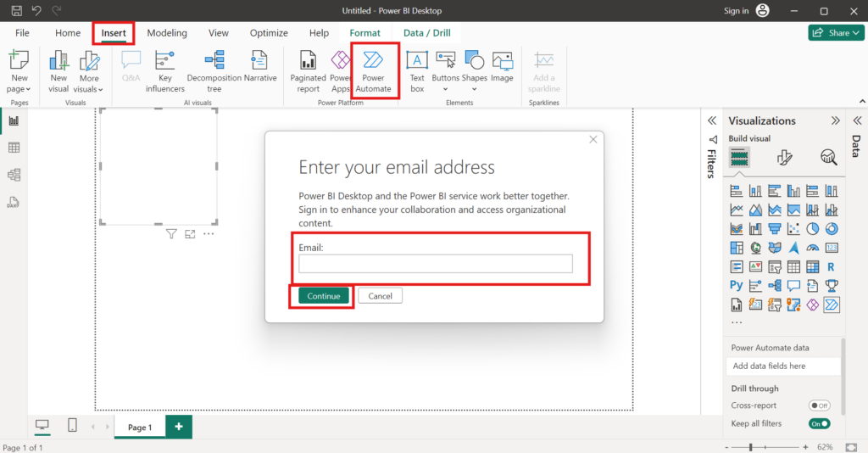Select the Pie chart visualization
Viewport: 868px width, 453px height.
(x=812, y=229)
